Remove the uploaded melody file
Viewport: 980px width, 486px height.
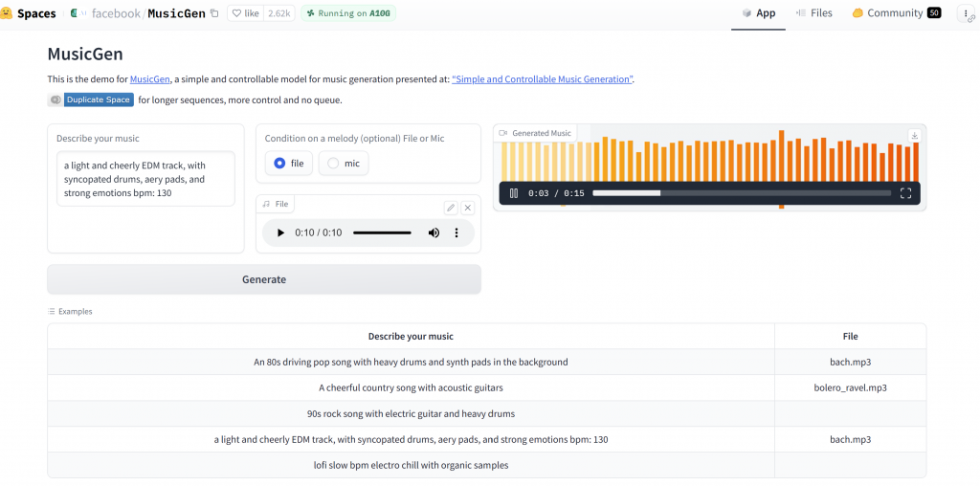pyautogui.click(x=468, y=208)
